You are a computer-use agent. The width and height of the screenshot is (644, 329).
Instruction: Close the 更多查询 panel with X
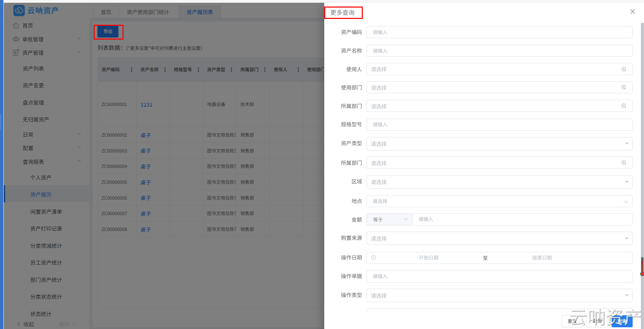[x=633, y=12]
